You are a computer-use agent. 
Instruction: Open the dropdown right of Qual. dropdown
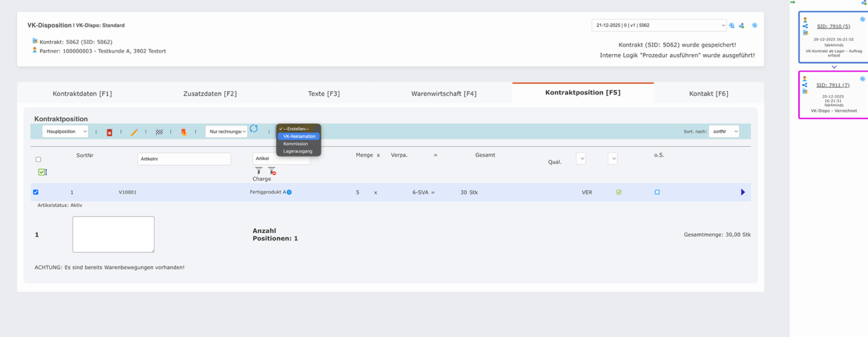pyautogui.click(x=613, y=158)
